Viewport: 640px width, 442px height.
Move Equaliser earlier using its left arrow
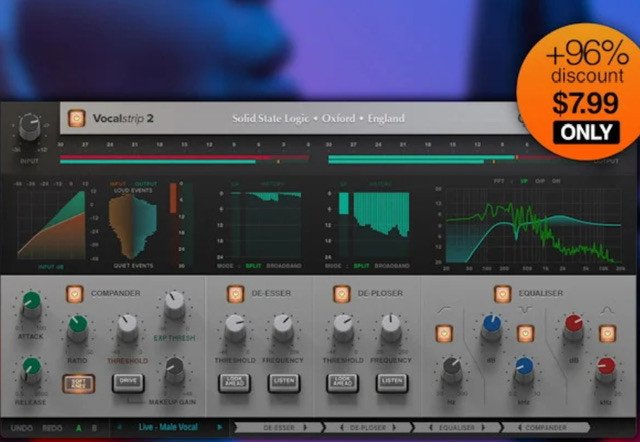pyautogui.click(x=431, y=428)
